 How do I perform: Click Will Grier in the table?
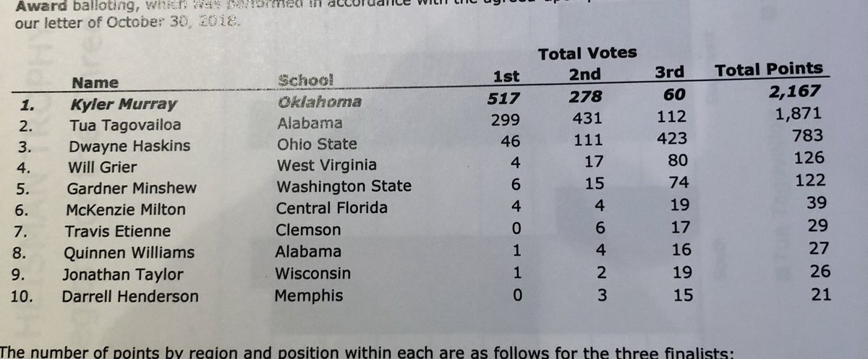[102, 167]
